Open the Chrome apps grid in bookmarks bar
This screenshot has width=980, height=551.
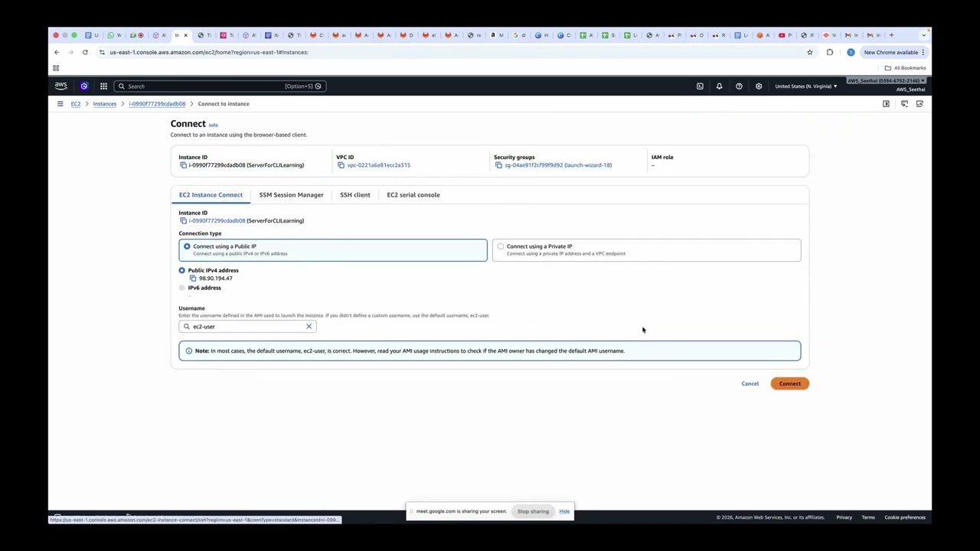[56, 68]
